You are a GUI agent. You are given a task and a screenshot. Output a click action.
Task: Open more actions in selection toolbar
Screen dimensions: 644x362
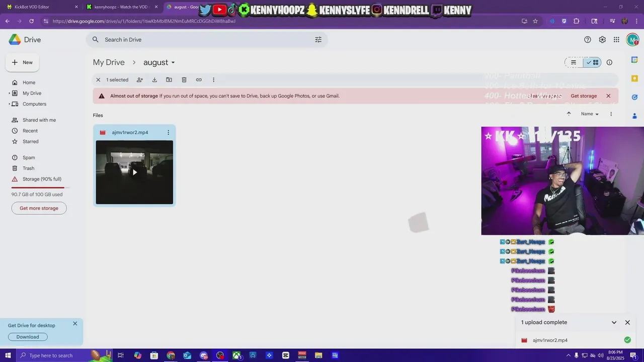[213, 80]
